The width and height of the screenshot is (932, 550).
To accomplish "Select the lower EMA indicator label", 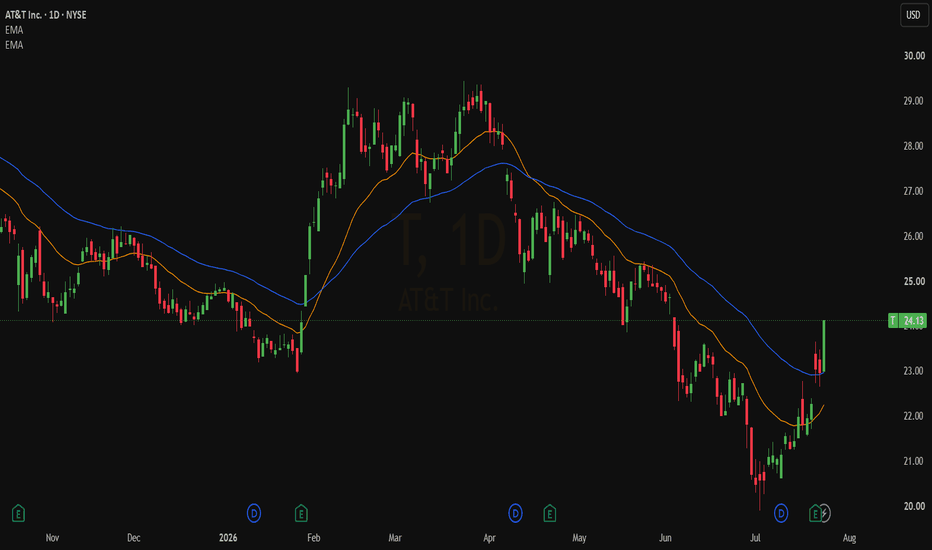I will tap(14, 45).
